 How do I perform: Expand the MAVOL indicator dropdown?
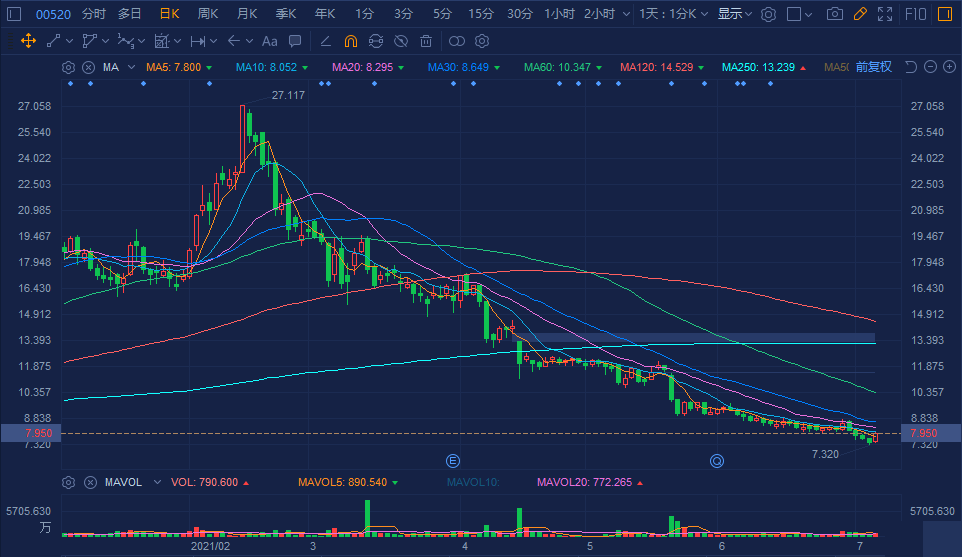(157, 483)
